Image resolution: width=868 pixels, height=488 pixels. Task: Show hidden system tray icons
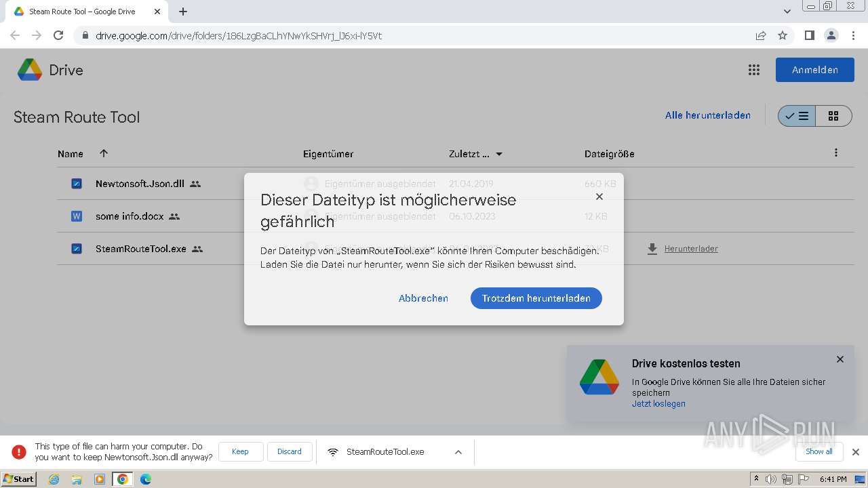756,479
